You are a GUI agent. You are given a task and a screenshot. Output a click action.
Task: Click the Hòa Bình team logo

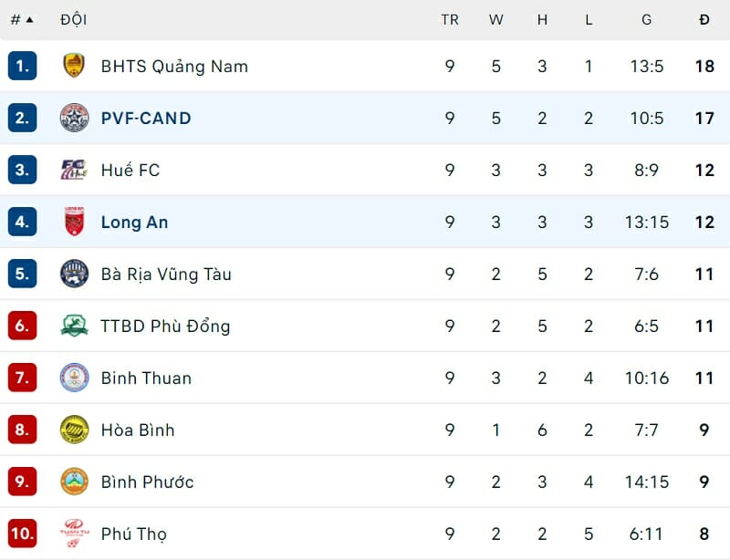[x=74, y=430]
